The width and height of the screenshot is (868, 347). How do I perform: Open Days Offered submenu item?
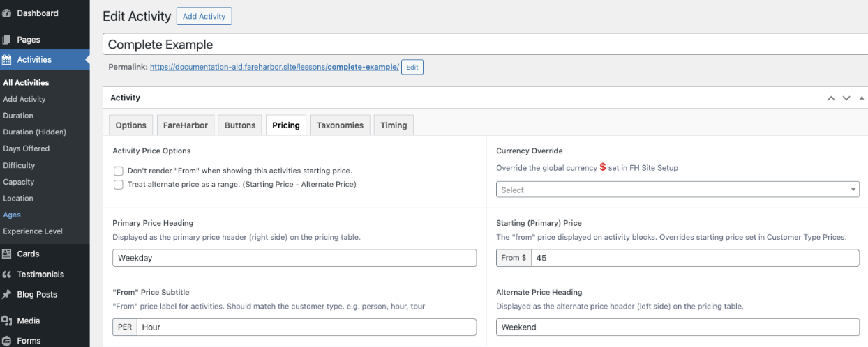(27, 148)
